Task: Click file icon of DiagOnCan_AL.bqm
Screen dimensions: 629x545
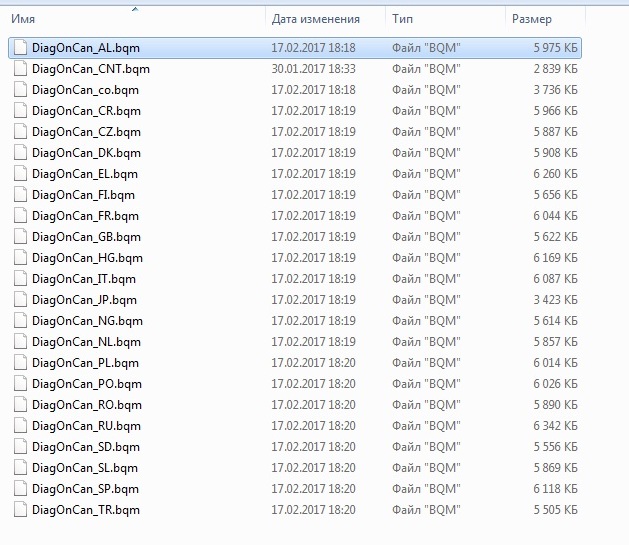Action: pos(20,48)
